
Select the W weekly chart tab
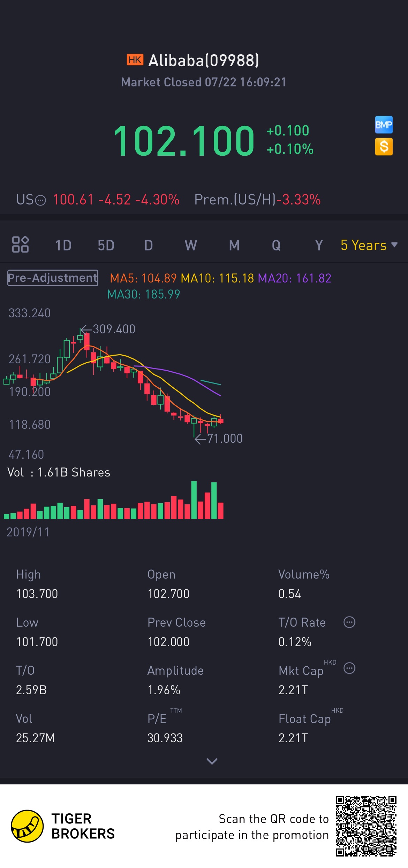pyautogui.click(x=191, y=245)
